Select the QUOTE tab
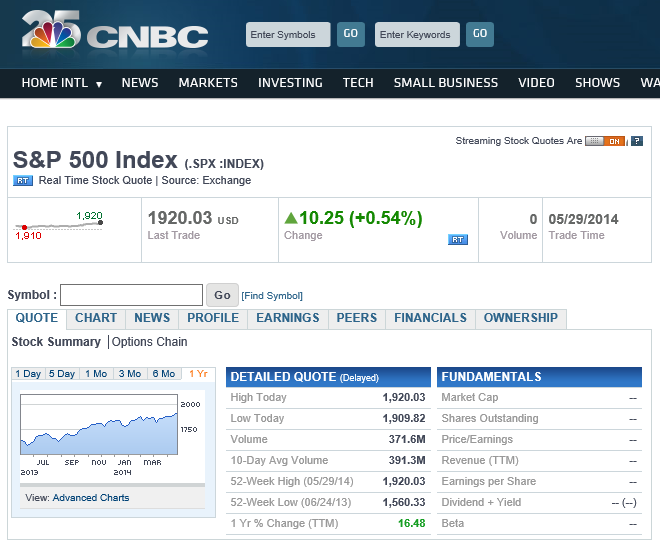 click(x=37, y=318)
